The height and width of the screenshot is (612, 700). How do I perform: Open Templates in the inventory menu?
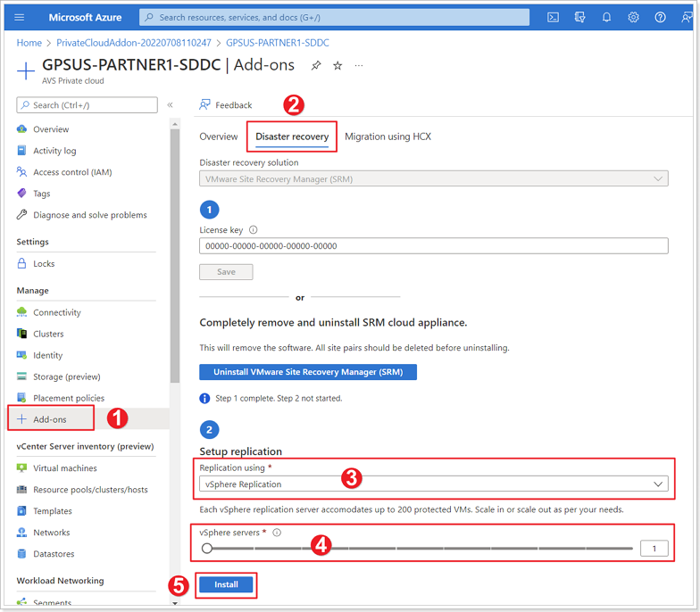point(52,510)
